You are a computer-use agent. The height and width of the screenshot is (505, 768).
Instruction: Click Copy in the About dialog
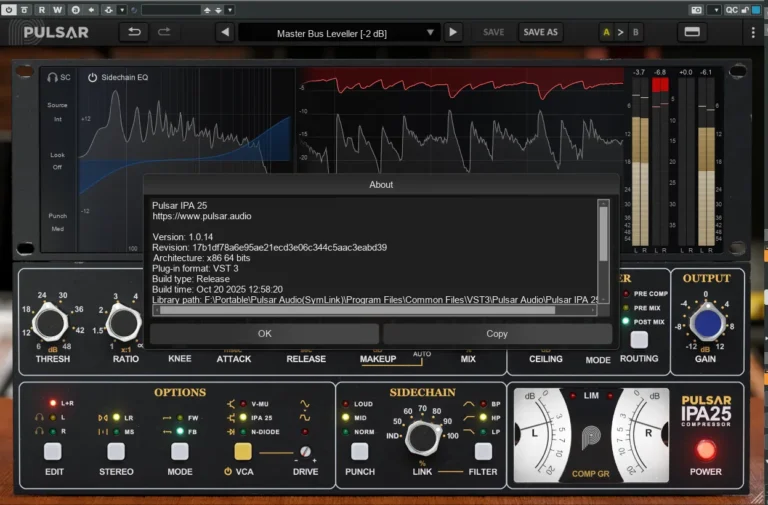496,333
